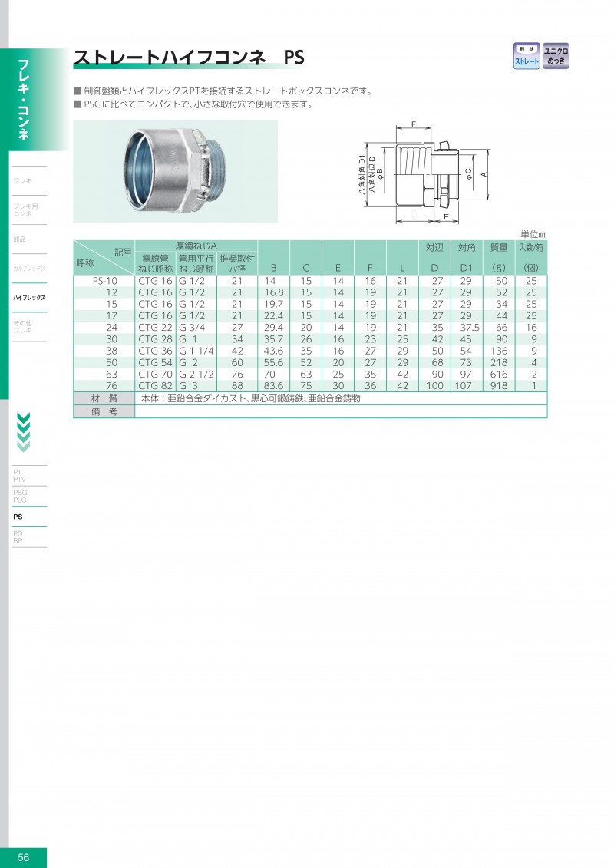This screenshot has height=868, width=614.
Task: Select the 部品 sidebar tab
Action: 19,239
